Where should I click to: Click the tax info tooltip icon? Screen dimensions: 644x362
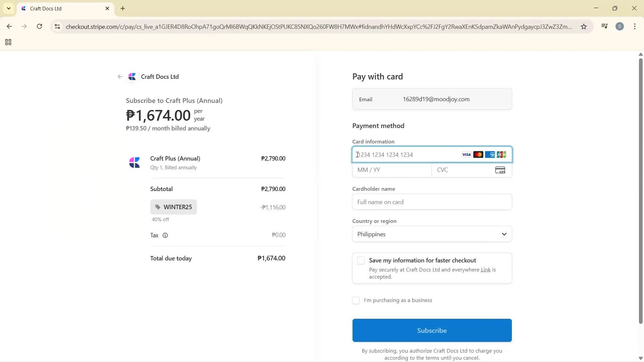pyautogui.click(x=165, y=235)
